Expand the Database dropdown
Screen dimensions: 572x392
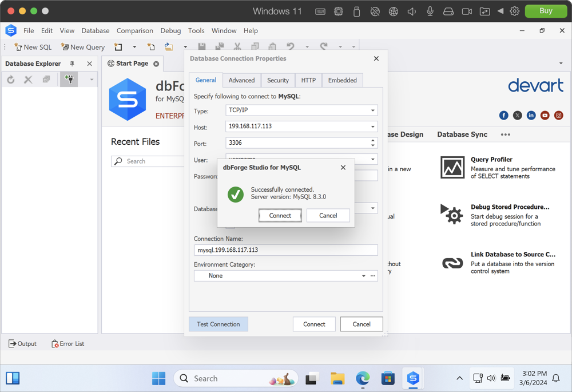[x=373, y=208]
